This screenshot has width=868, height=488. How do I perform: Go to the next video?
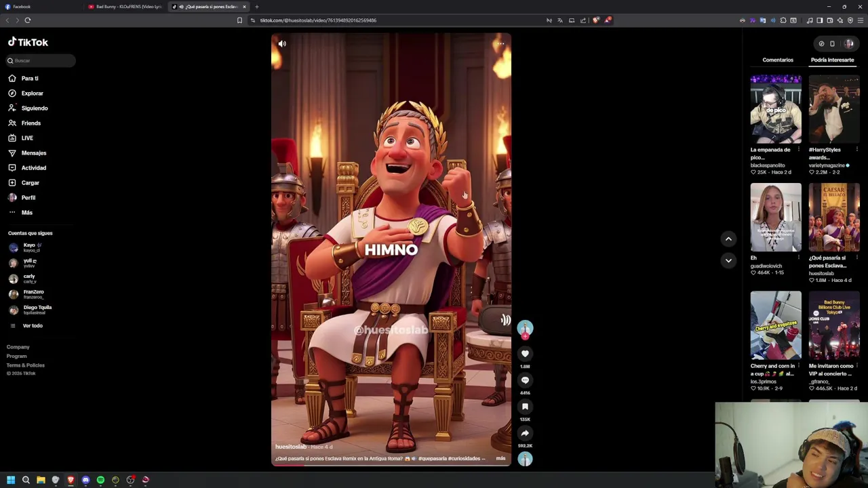pyautogui.click(x=728, y=260)
